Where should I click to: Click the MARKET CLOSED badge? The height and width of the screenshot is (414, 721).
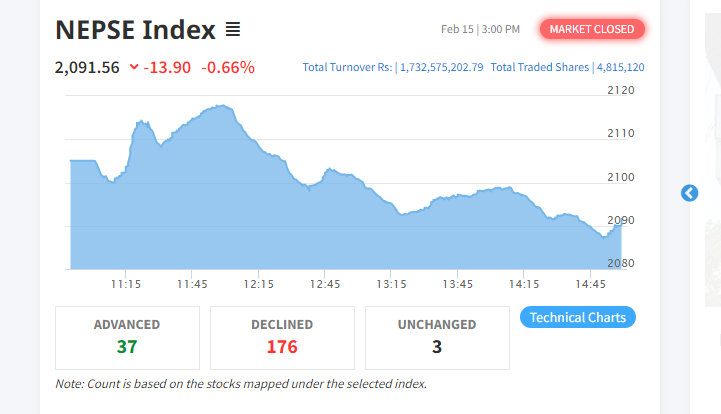(x=592, y=29)
